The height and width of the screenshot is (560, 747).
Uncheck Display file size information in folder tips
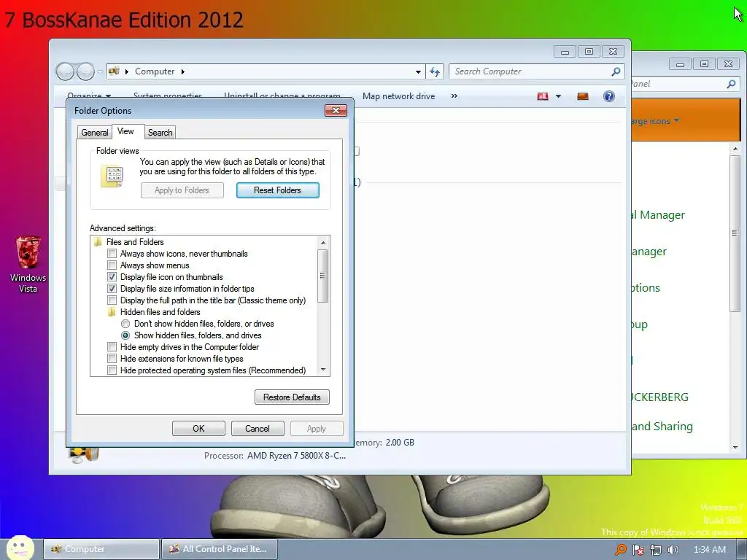112,289
